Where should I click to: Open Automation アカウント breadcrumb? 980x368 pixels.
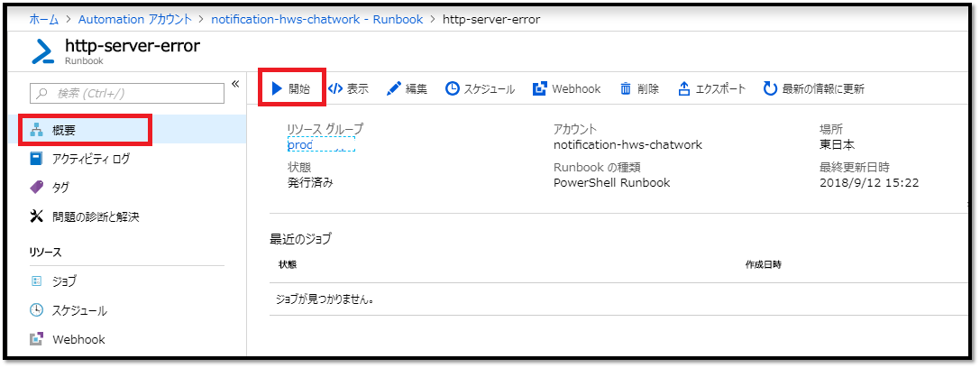pos(135,19)
